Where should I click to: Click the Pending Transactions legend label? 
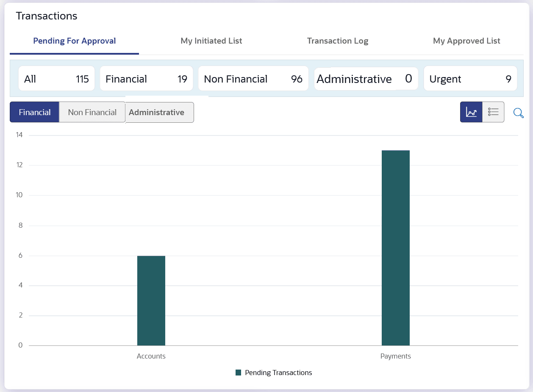tap(278, 373)
